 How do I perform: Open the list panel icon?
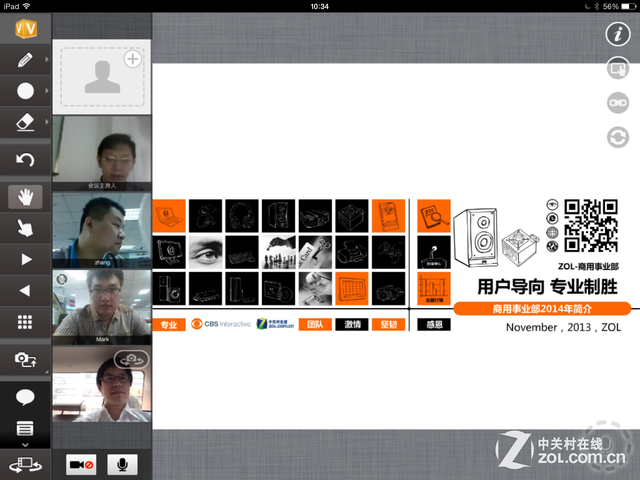click(x=25, y=428)
